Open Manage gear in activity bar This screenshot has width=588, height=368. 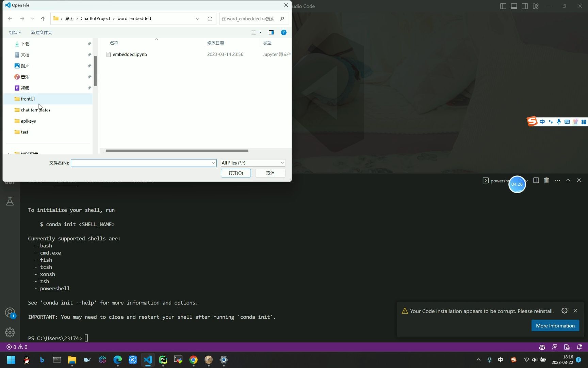10,332
